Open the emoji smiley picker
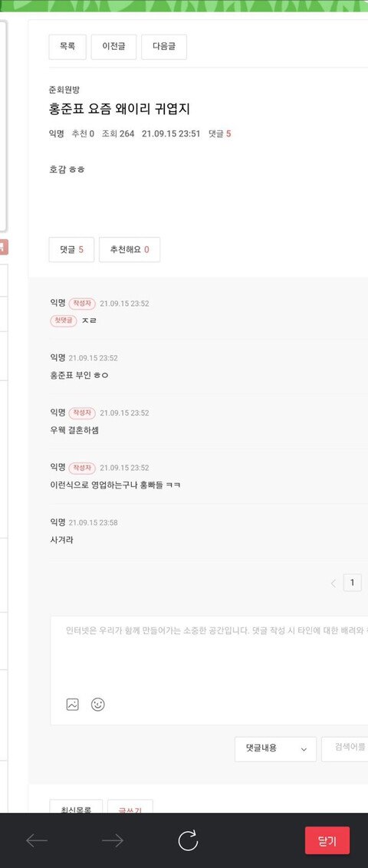This screenshot has height=868, width=368. click(98, 704)
